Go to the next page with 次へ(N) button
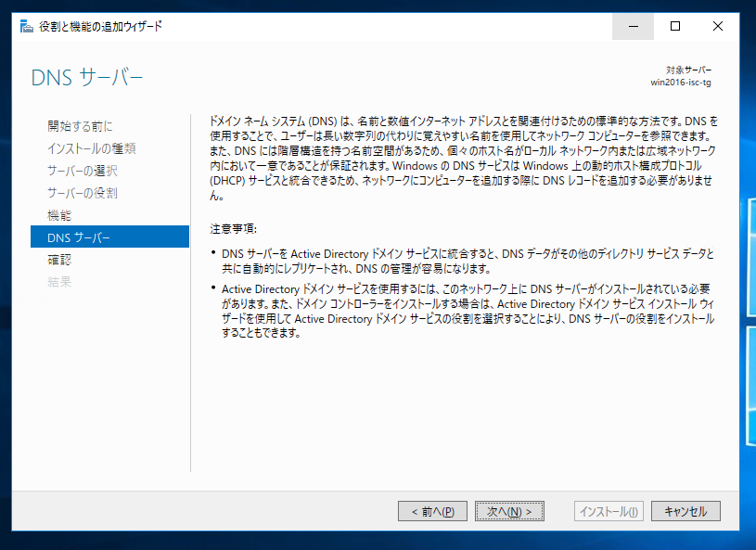This screenshot has height=550, width=756. (509, 511)
